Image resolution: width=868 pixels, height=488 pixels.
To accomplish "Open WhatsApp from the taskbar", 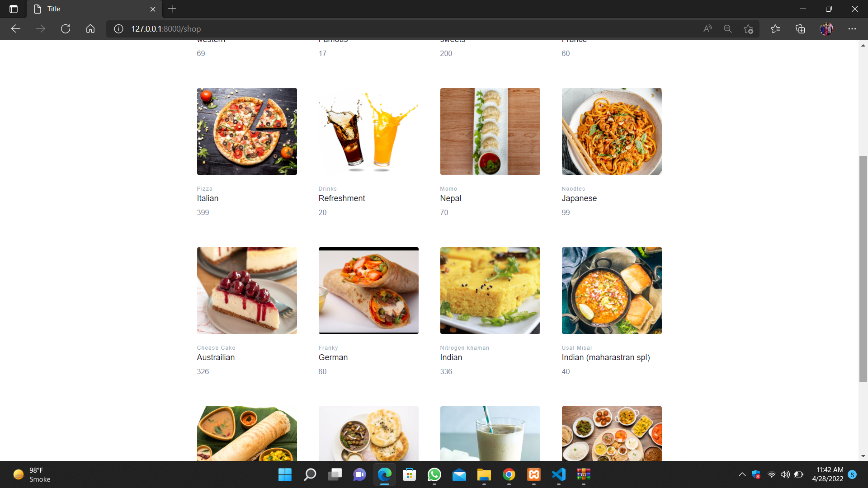I will [434, 474].
